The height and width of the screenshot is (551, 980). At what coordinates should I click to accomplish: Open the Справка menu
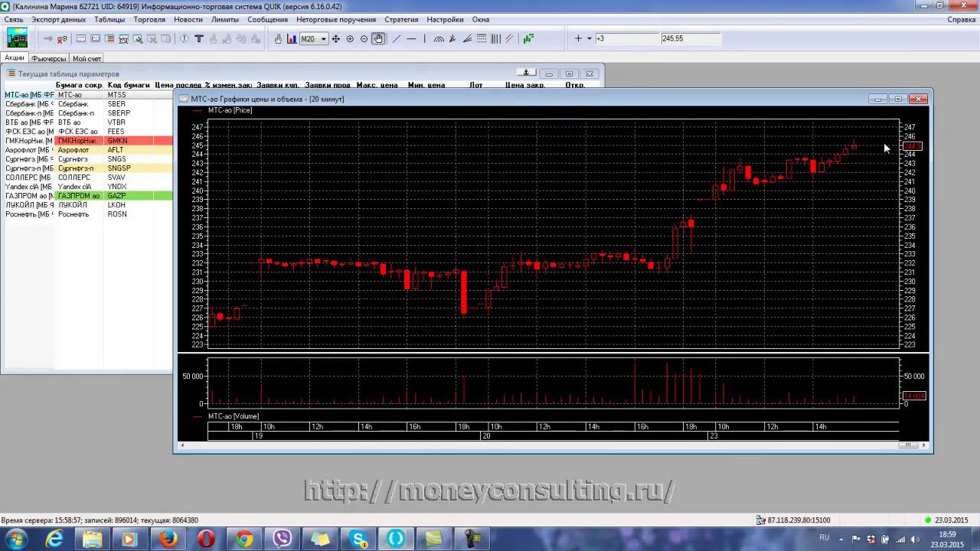pyautogui.click(x=962, y=20)
